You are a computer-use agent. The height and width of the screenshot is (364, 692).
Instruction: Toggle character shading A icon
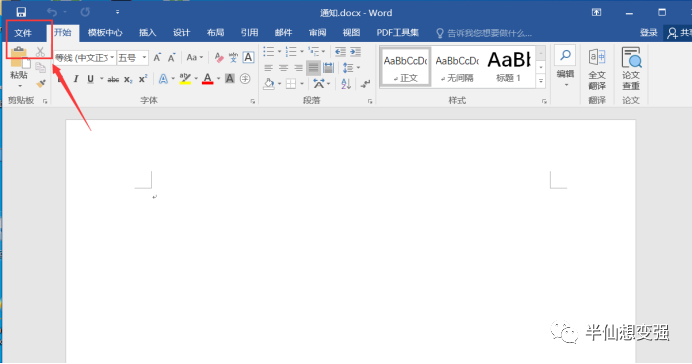(x=230, y=79)
